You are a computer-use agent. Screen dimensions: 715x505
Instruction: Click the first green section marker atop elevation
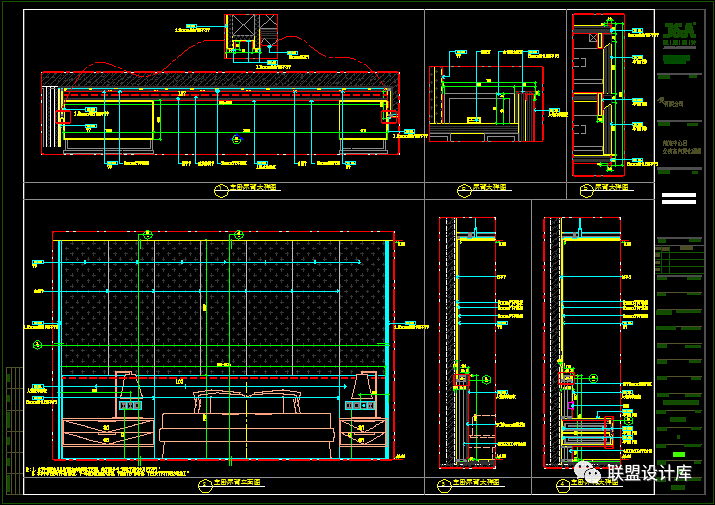(146, 234)
